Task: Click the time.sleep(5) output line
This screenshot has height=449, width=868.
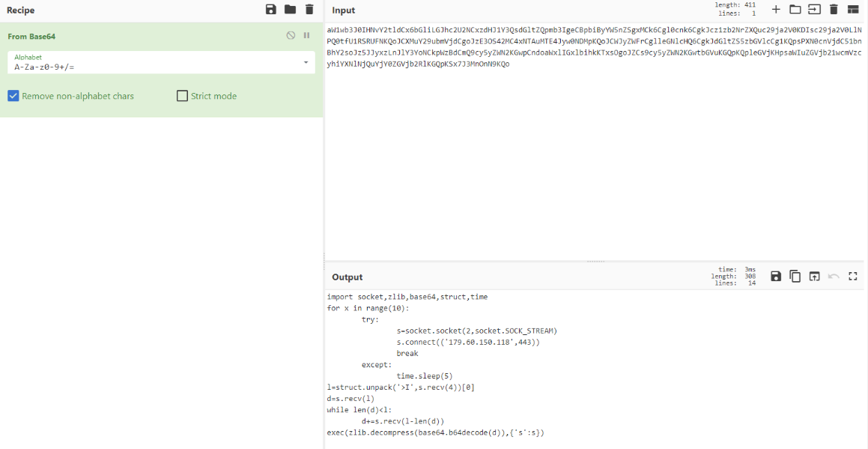Action: [x=425, y=376]
